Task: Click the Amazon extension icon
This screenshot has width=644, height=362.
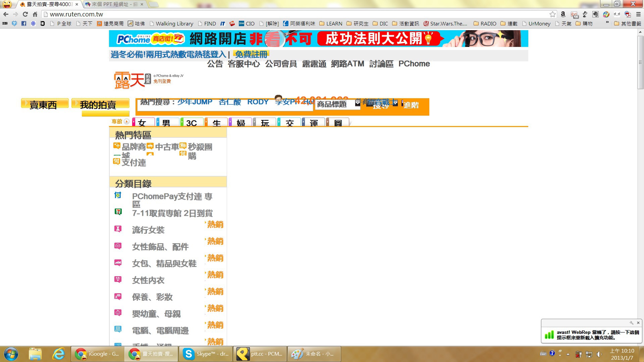Action: coord(563,14)
